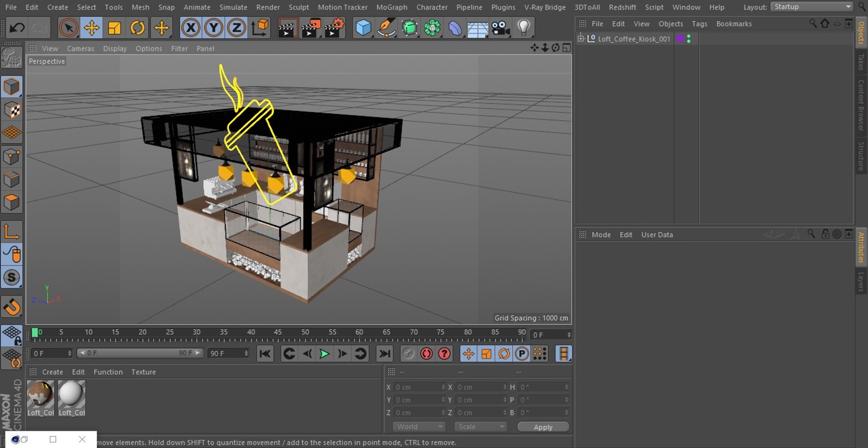
Task: Click the purple layer color swatch
Action: pyautogui.click(x=680, y=39)
